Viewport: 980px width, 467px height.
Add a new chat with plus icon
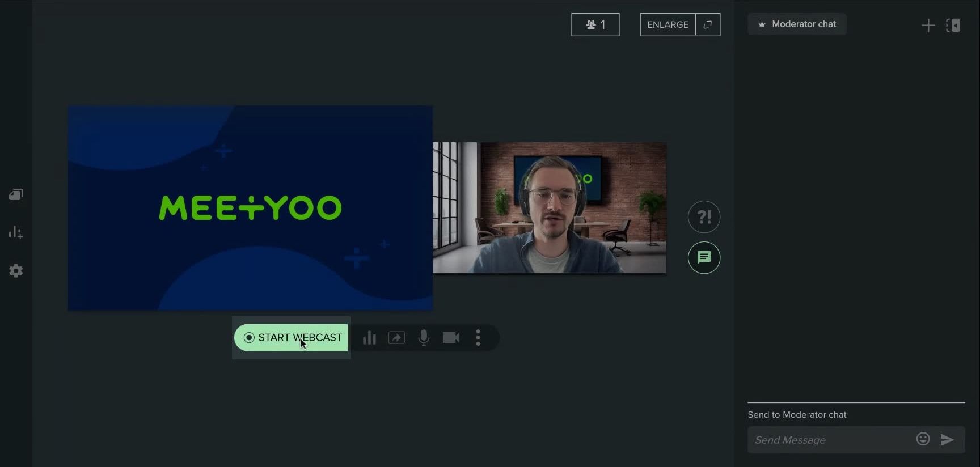928,26
